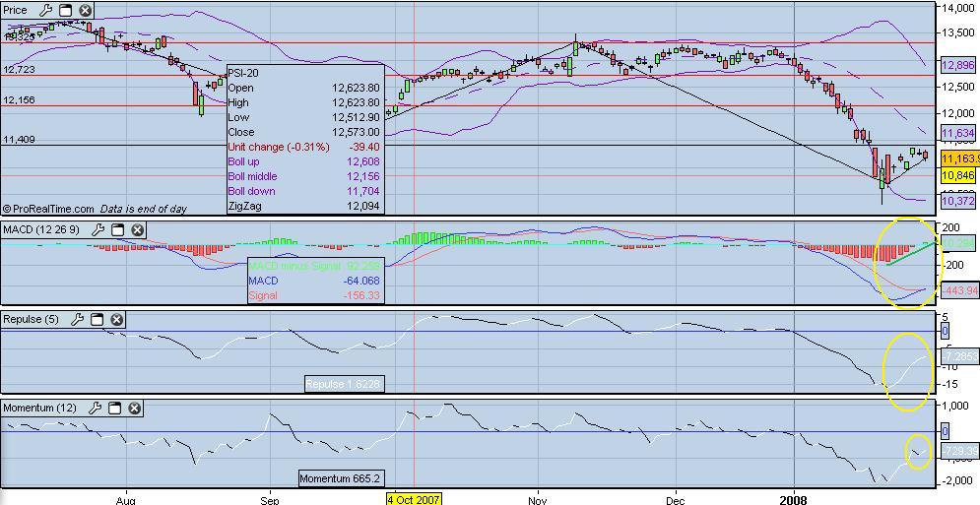This screenshot has height=505, width=980.
Task: Click the yellow 10,846 price tag
Action: [957, 175]
